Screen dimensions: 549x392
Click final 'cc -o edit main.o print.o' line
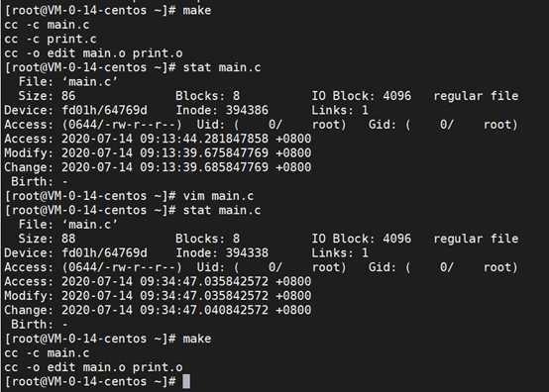click(93, 367)
